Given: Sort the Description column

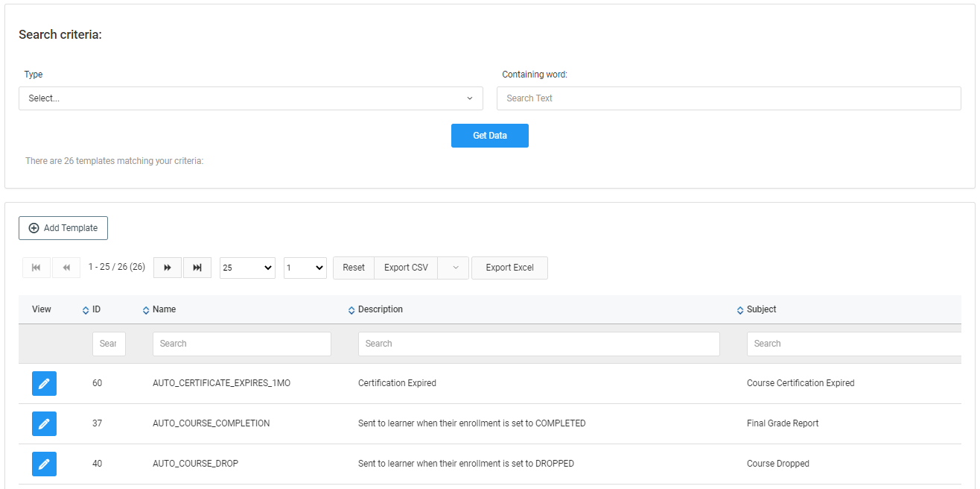Looking at the screenshot, I should 351,310.
